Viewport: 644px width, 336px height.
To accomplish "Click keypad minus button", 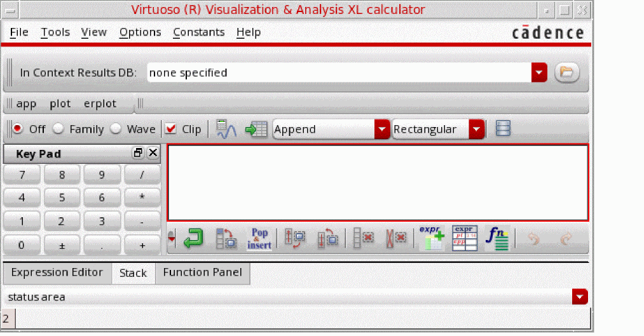I will point(142,222).
